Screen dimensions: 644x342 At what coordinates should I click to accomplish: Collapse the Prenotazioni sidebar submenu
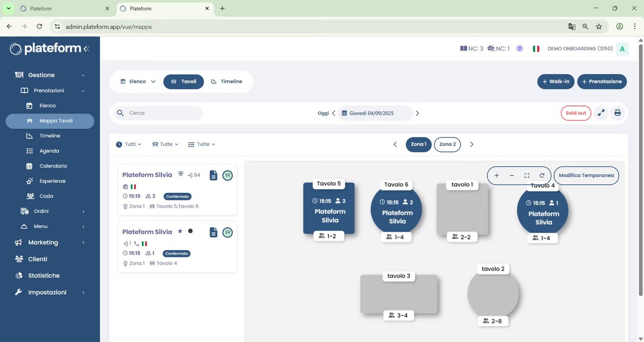[x=83, y=91]
